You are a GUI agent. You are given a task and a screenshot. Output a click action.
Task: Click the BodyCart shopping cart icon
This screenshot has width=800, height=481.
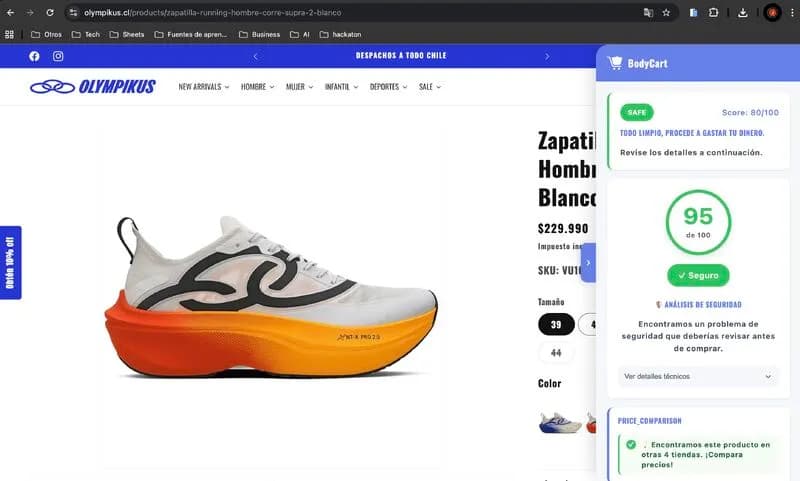(x=615, y=63)
